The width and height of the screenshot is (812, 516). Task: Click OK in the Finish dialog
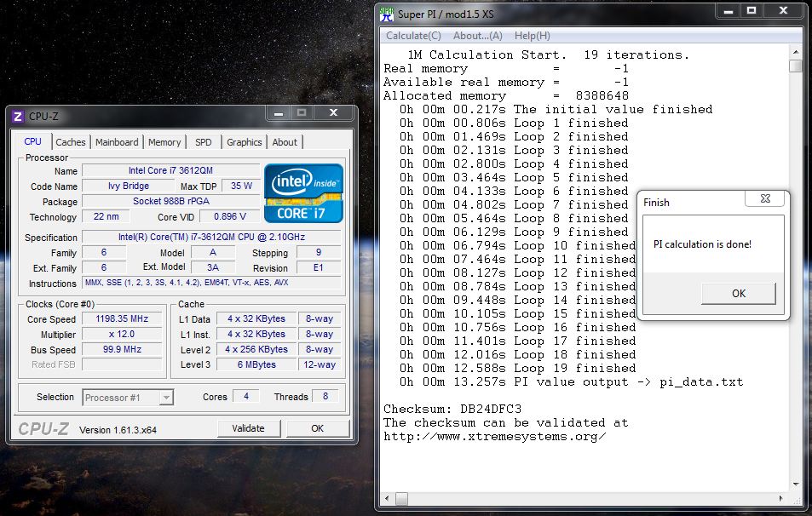739,294
